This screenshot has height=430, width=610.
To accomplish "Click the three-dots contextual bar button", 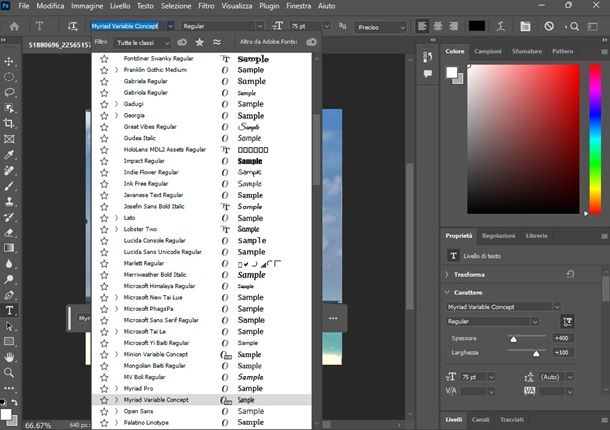I will click(333, 318).
